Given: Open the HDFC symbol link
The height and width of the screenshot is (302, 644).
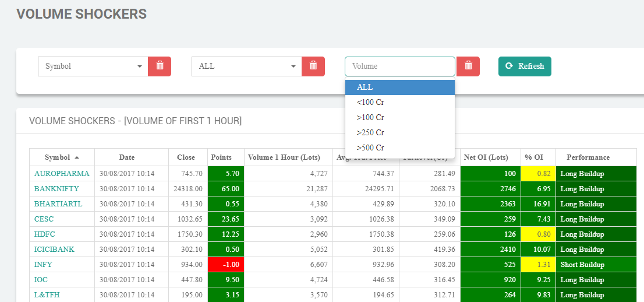Looking at the screenshot, I should click(x=44, y=234).
